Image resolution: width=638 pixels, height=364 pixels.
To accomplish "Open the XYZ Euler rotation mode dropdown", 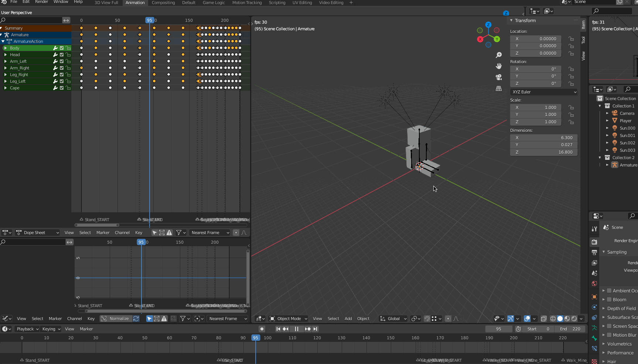I will point(543,92).
